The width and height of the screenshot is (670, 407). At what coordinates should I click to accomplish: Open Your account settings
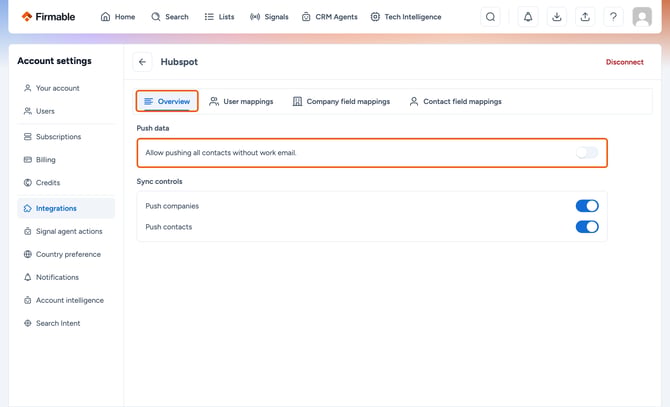(x=66, y=88)
